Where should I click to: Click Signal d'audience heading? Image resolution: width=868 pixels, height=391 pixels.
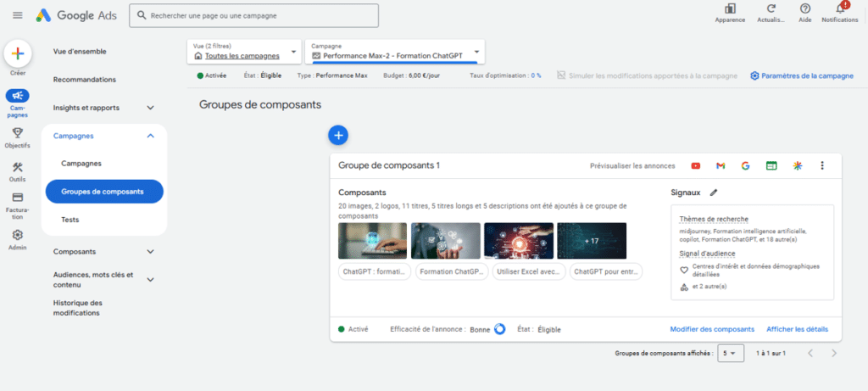pyautogui.click(x=707, y=254)
